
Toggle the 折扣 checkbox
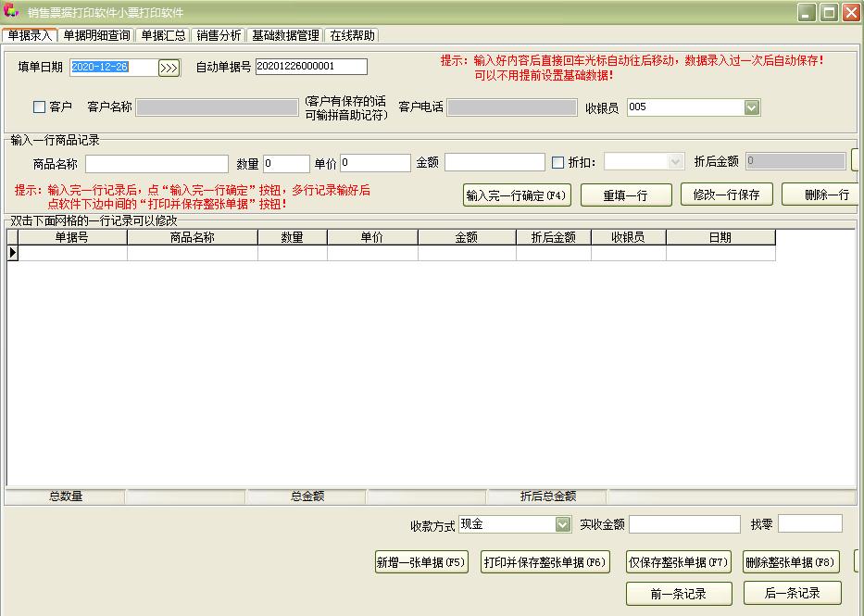point(557,162)
